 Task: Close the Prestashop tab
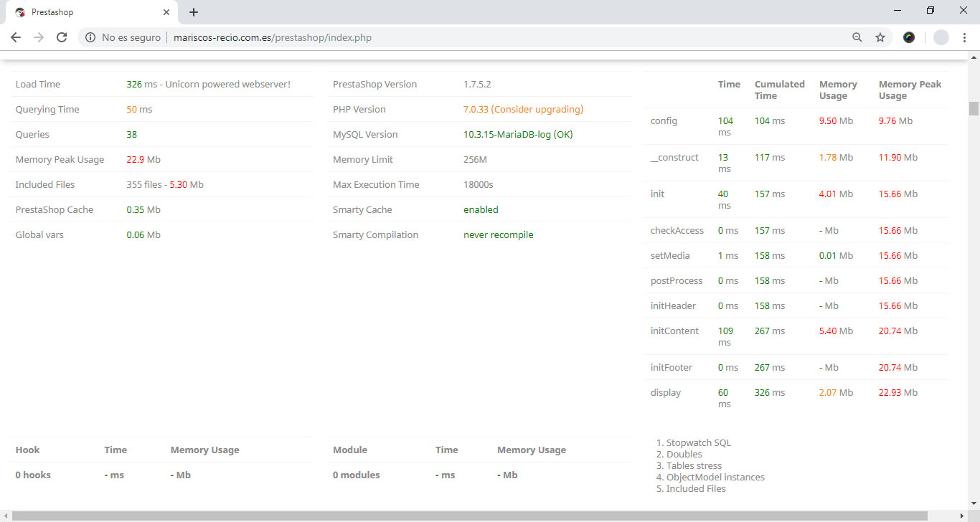[x=166, y=12]
